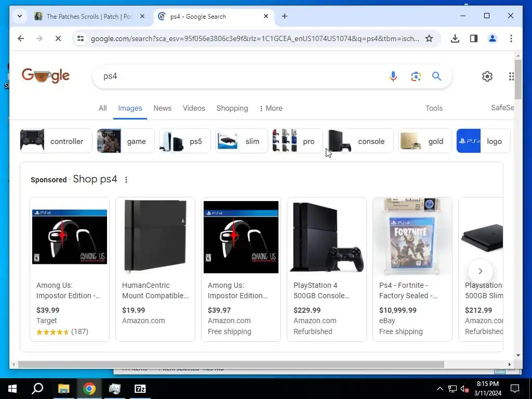This screenshot has width=532, height=399.
Task: Switch to the All results tab
Action: tap(102, 108)
